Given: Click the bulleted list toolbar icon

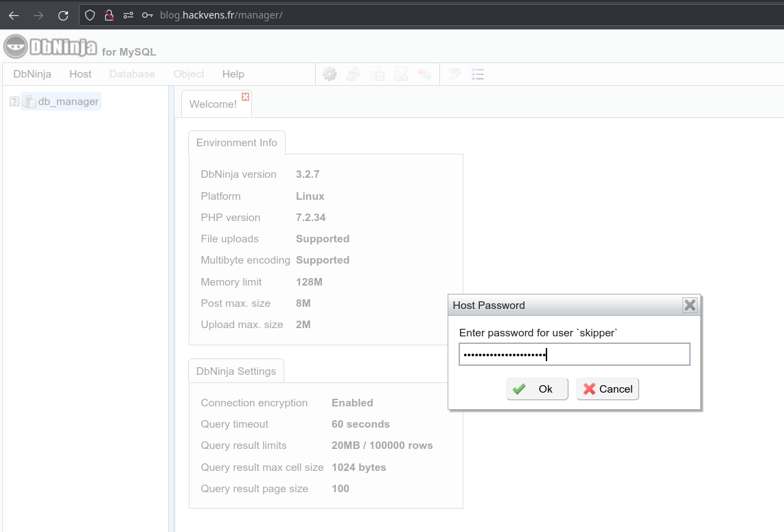Looking at the screenshot, I should click(478, 74).
